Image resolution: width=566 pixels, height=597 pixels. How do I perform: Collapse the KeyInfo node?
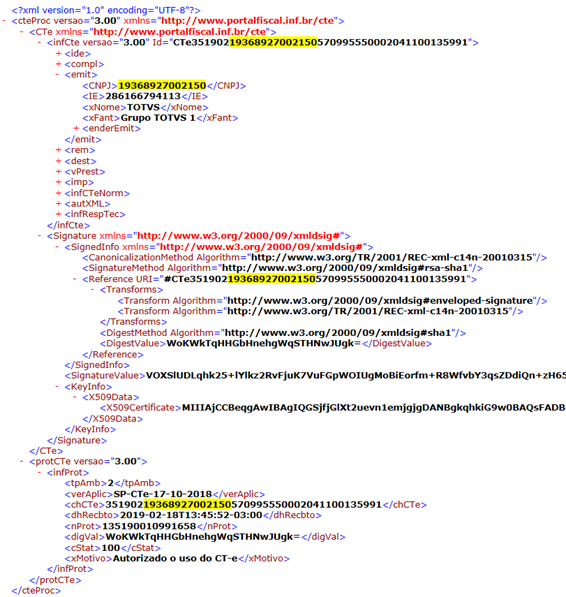57,387
